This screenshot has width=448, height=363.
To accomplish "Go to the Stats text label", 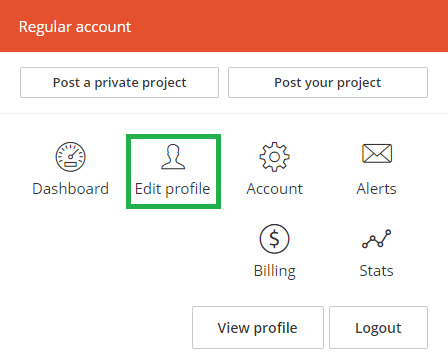I will coord(376,271).
